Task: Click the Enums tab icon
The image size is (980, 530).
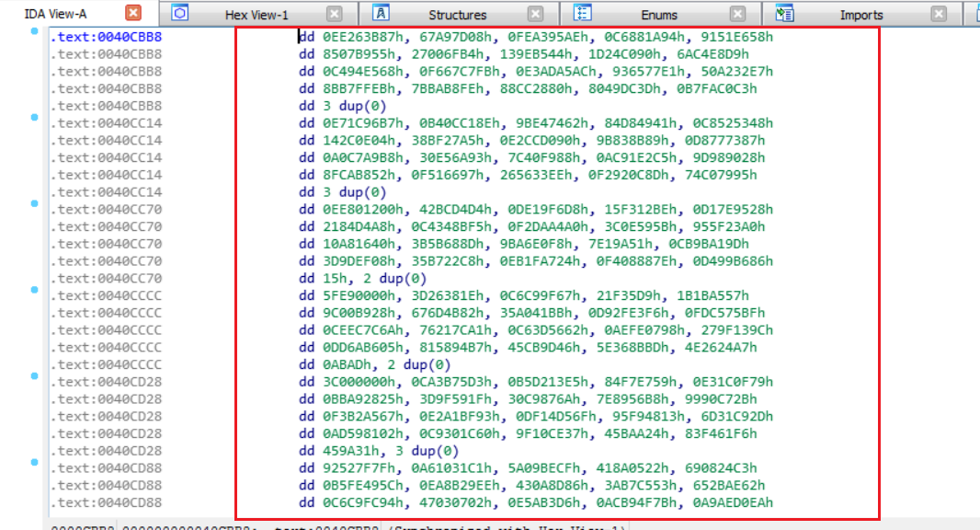Action: 583,14
